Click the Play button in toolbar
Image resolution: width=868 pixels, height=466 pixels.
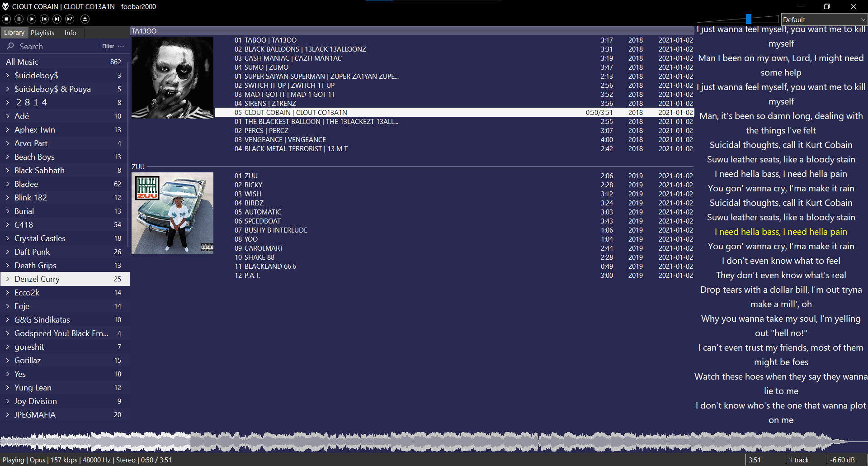pos(32,19)
